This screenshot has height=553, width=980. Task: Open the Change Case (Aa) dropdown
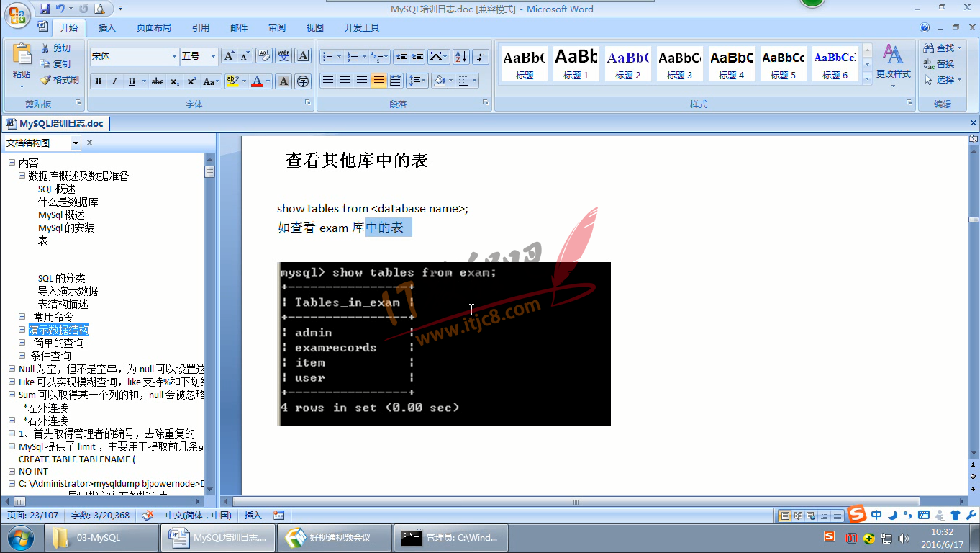coord(211,81)
